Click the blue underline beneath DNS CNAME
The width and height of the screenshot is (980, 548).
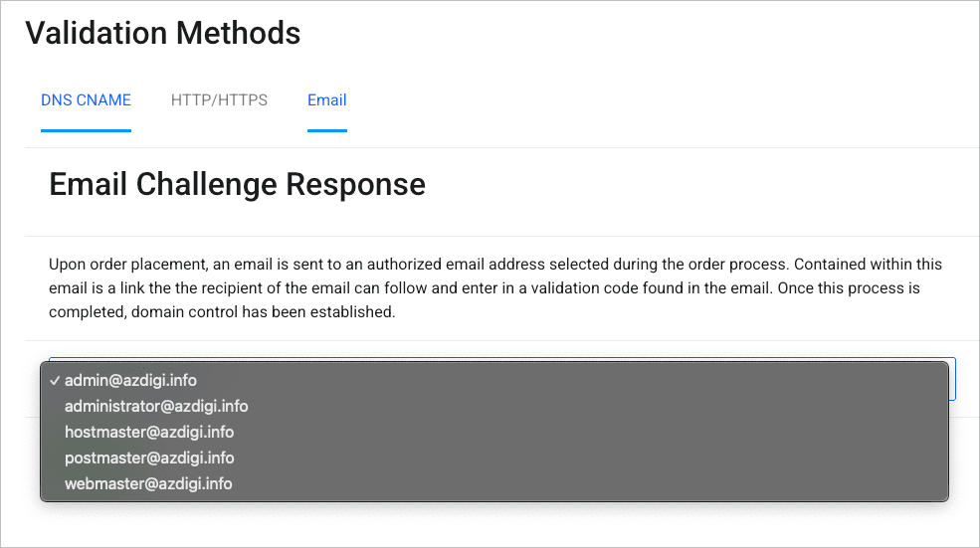click(x=86, y=129)
